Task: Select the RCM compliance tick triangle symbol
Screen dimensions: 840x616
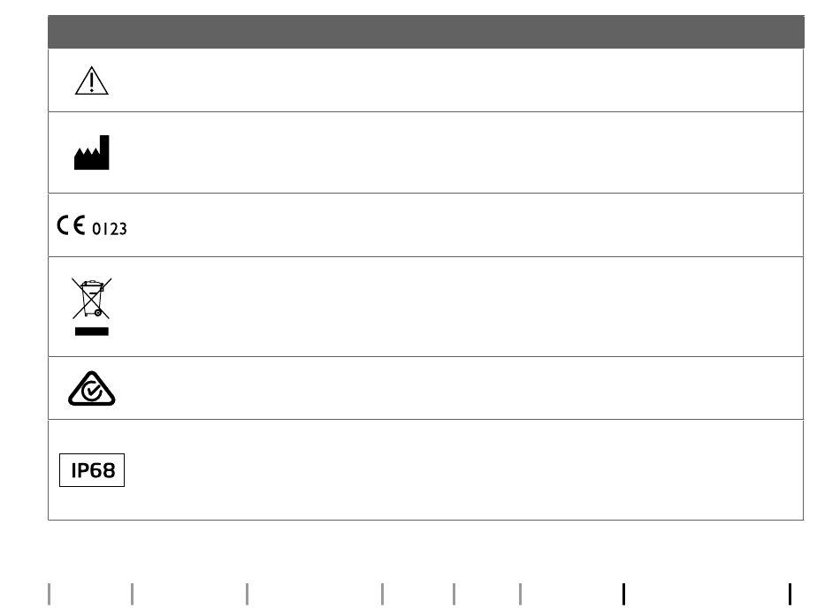Action: (x=92, y=388)
